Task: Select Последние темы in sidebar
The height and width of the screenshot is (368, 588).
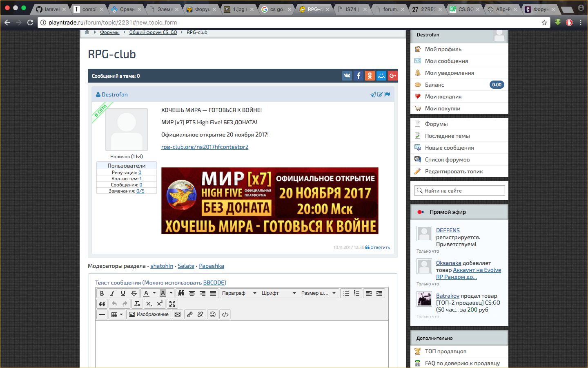Action: [447, 136]
